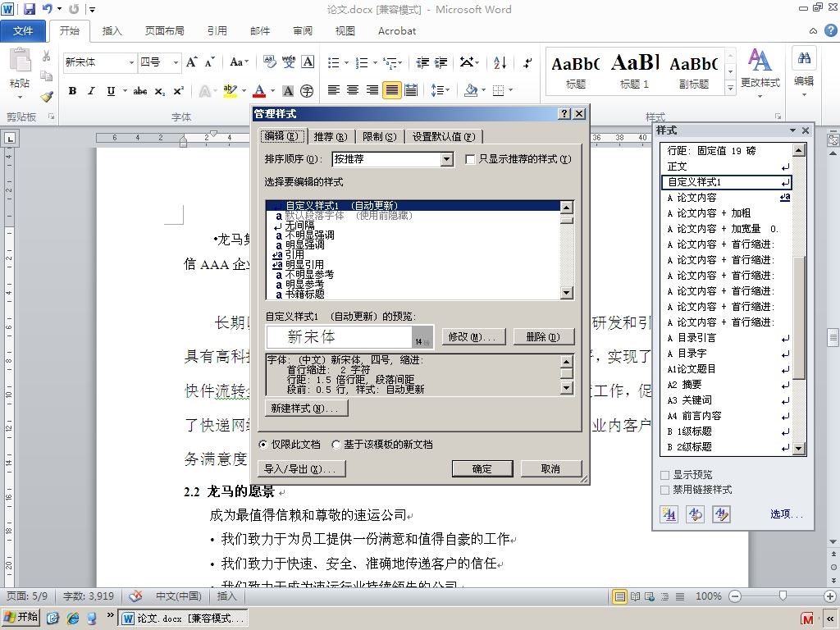The height and width of the screenshot is (630, 840).
Task: Open line spacing dropdown
Action: (441, 90)
